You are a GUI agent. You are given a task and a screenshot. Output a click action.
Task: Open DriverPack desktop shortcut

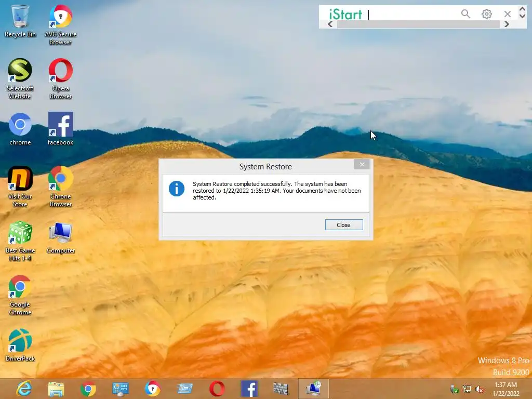[x=20, y=345]
